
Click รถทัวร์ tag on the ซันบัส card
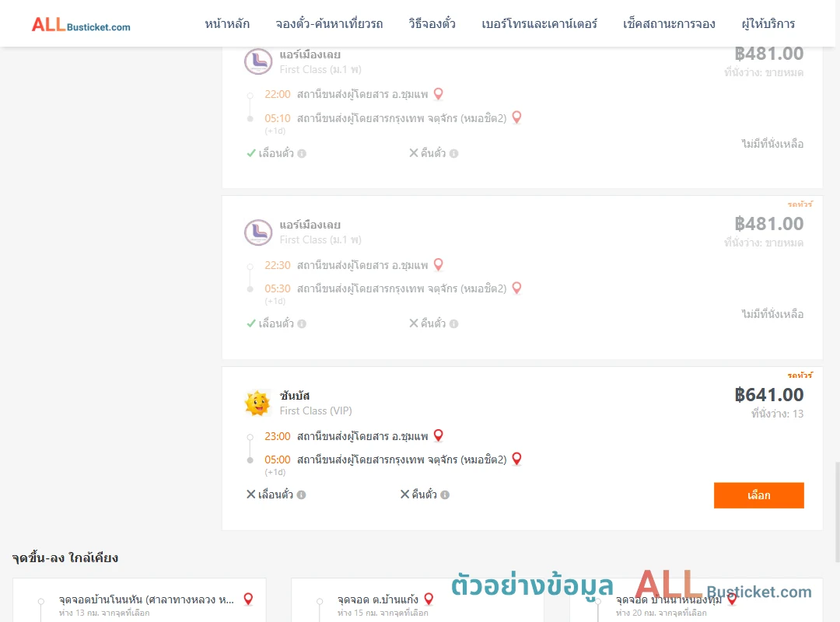click(800, 375)
